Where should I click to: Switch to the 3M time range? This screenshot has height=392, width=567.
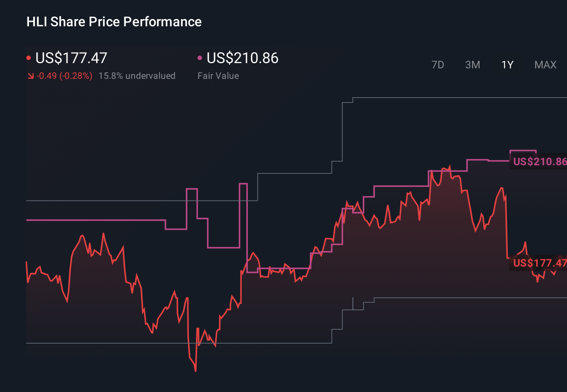(x=472, y=65)
